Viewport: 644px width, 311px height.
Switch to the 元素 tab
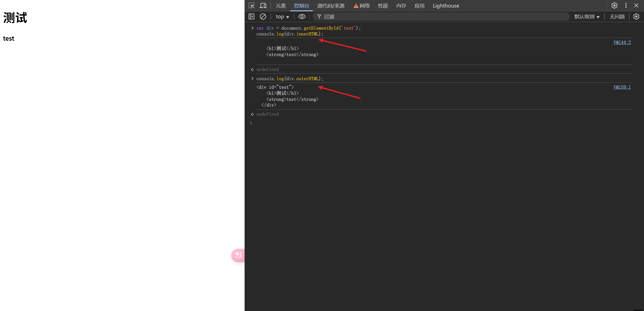click(x=280, y=6)
